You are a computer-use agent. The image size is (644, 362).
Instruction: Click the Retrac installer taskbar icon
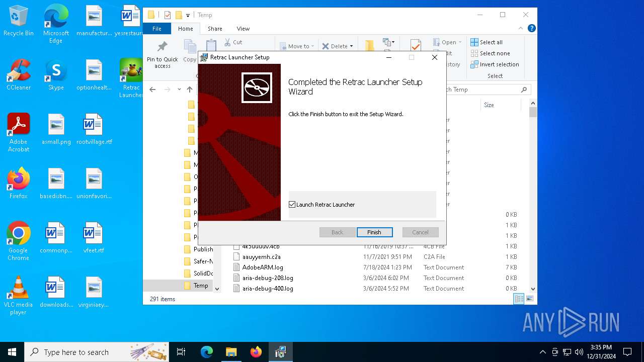[280, 352]
